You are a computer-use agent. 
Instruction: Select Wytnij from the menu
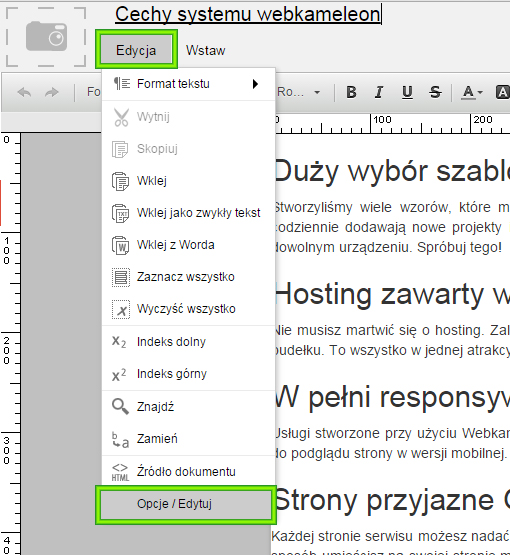(189, 117)
